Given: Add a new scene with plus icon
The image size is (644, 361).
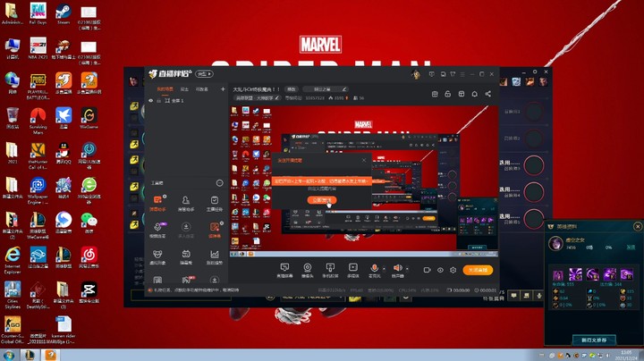Looking at the screenshot, I should [223, 89].
